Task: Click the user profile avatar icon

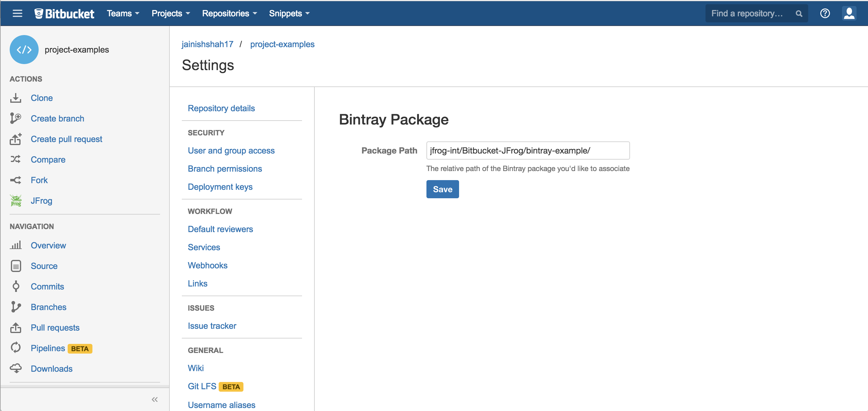Action: pos(849,14)
